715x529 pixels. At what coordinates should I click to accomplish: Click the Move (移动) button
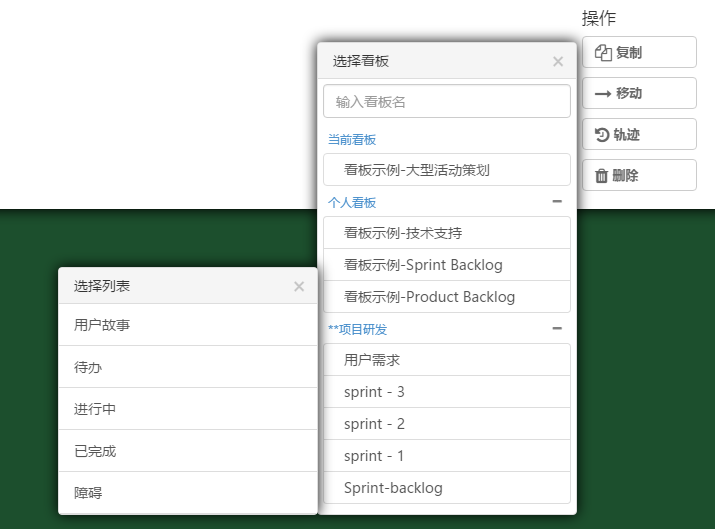(x=638, y=93)
